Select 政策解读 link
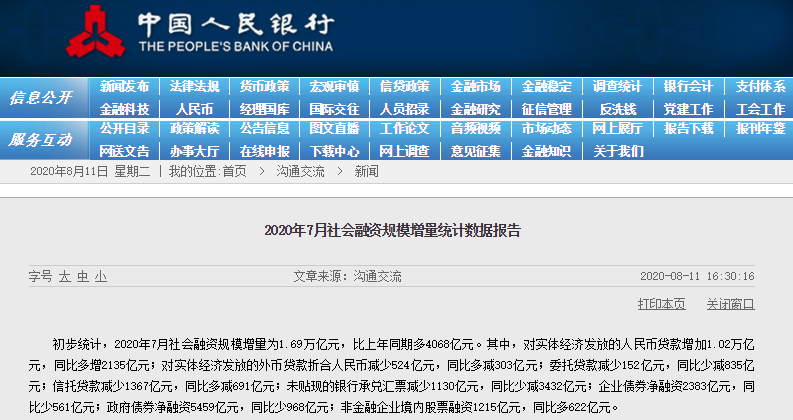Screen dimensions: 793x420 (195, 129)
